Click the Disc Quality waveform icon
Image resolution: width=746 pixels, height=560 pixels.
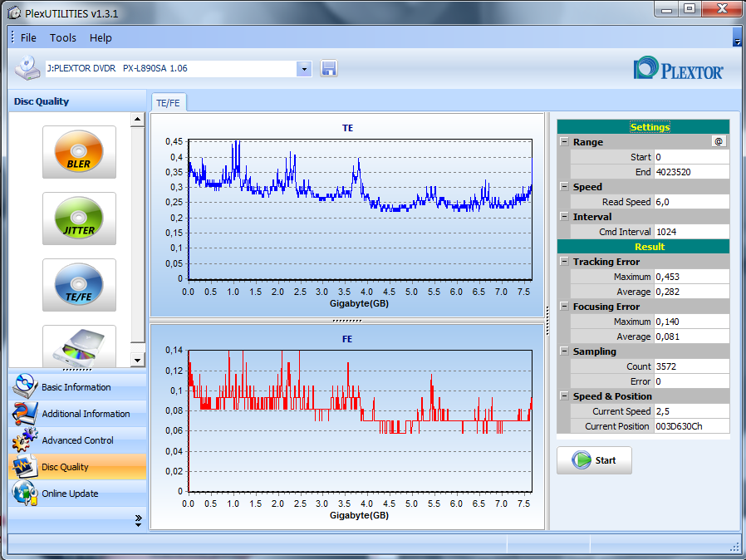point(25,466)
